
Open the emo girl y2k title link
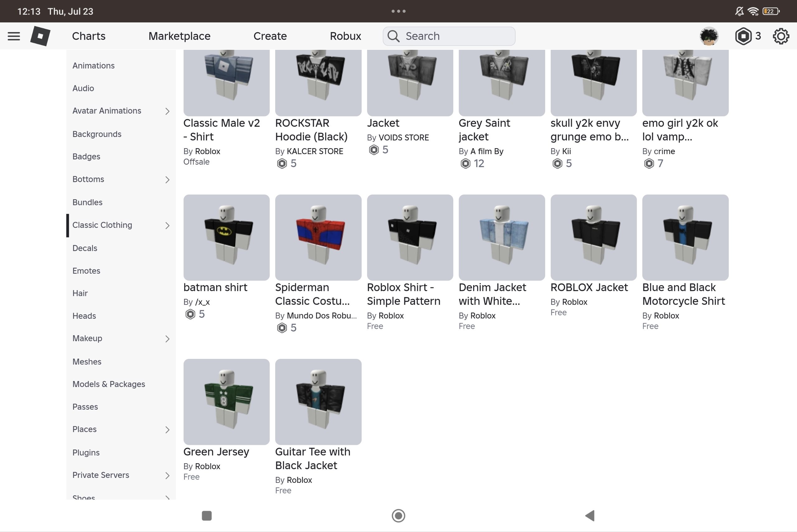tap(680, 129)
